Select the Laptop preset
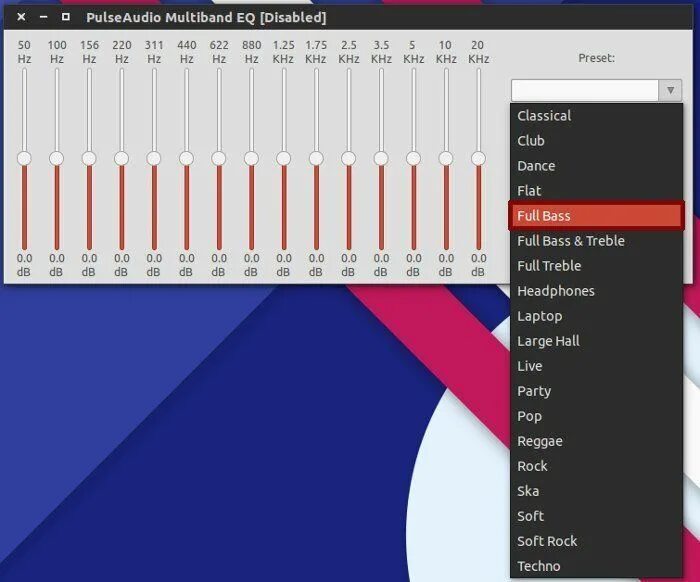This screenshot has height=582, width=700. click(x=596, y=316)
